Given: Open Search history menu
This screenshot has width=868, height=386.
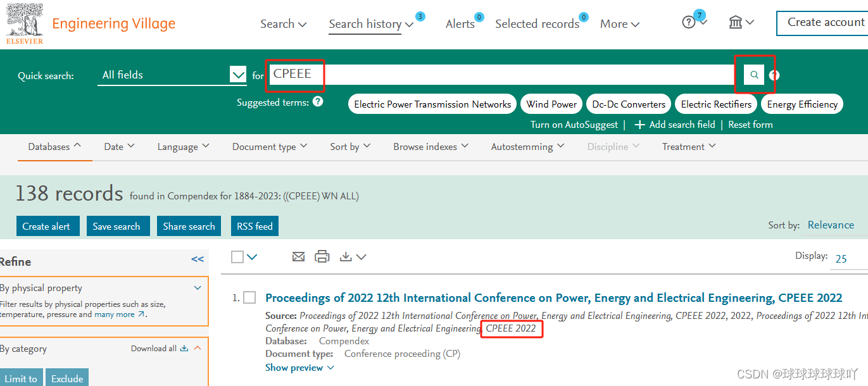Looking at the screenshot, I should tap(371, 24).
